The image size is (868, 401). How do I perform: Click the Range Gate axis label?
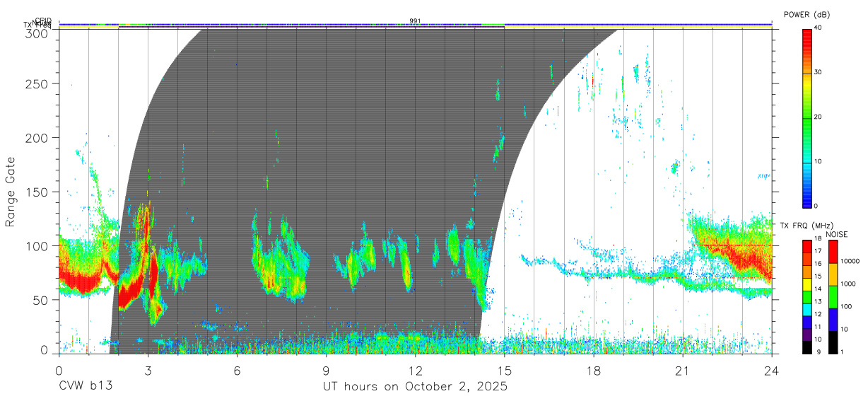coord(11,192)
